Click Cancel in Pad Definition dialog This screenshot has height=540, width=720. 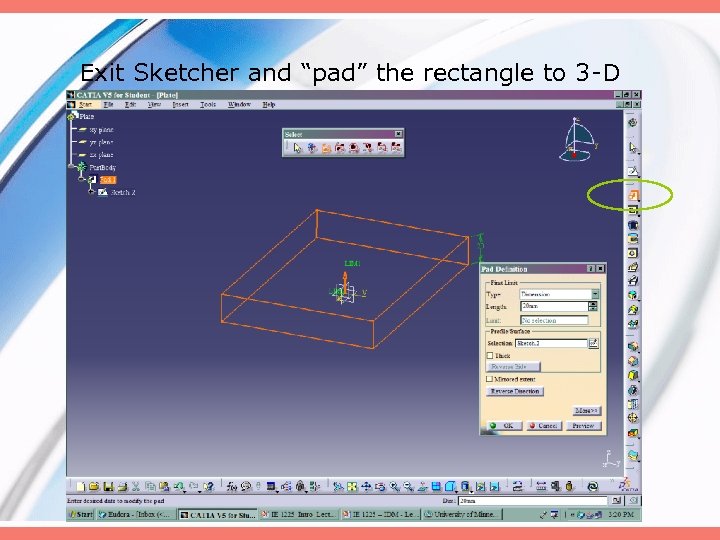(544, 426)
